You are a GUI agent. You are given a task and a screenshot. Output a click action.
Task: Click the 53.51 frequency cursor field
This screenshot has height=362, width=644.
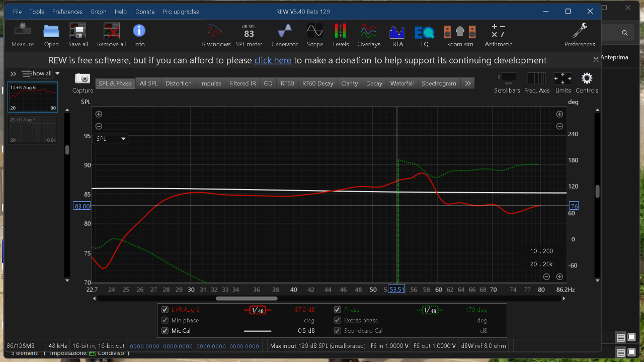pos(397,290)
